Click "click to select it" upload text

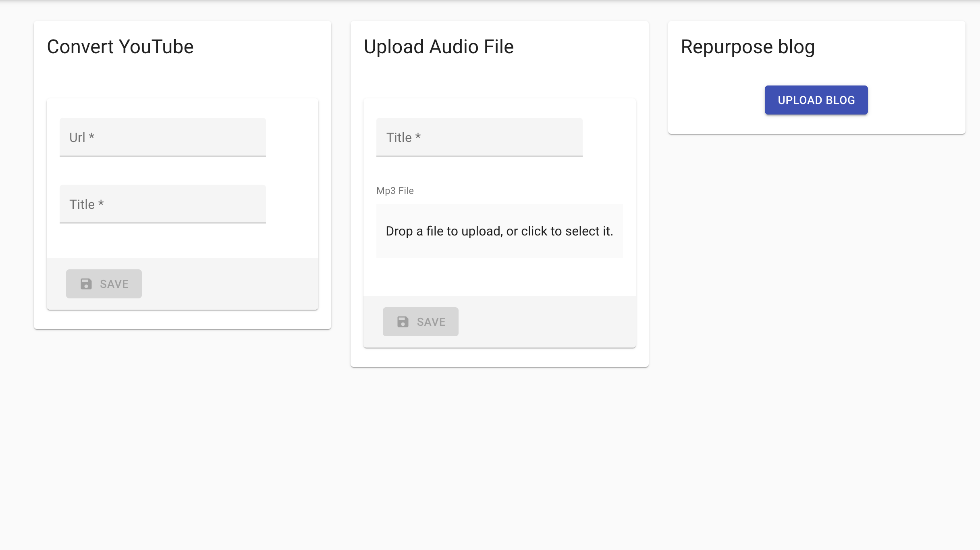point(567,231)
